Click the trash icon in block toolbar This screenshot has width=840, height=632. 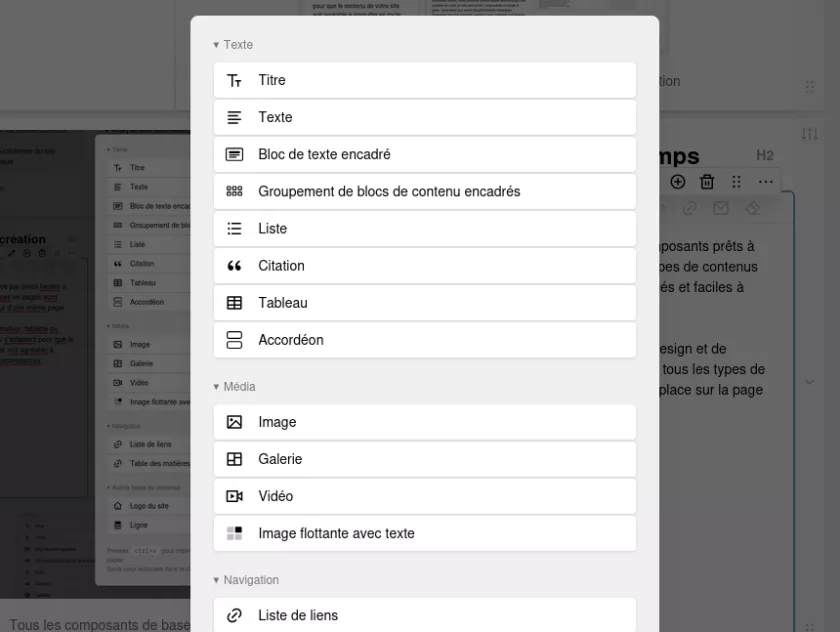pos(707,182)
